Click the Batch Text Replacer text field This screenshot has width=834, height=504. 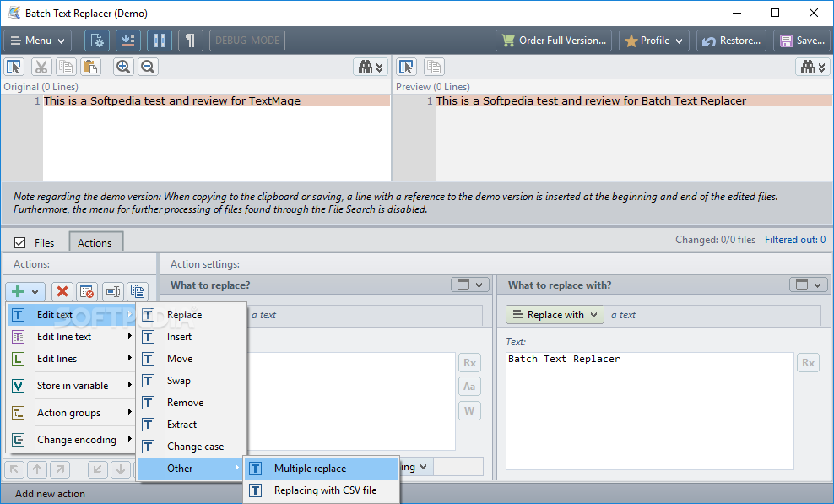click(649, 411)
